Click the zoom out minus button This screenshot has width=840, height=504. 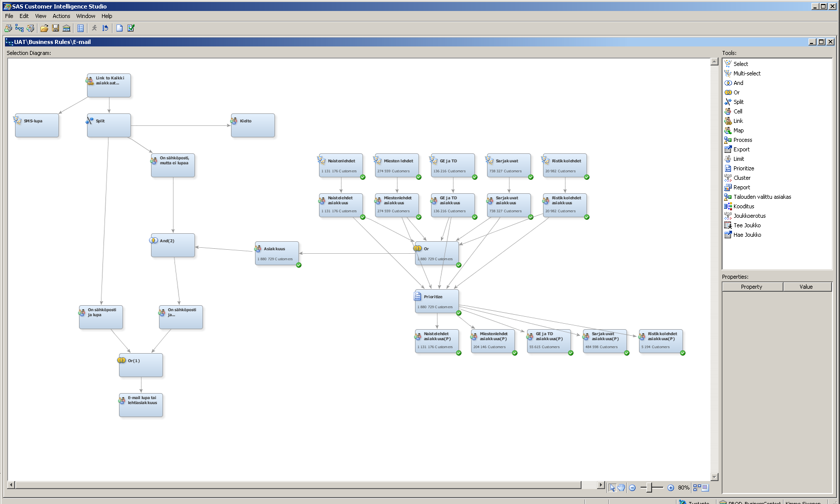632,488
